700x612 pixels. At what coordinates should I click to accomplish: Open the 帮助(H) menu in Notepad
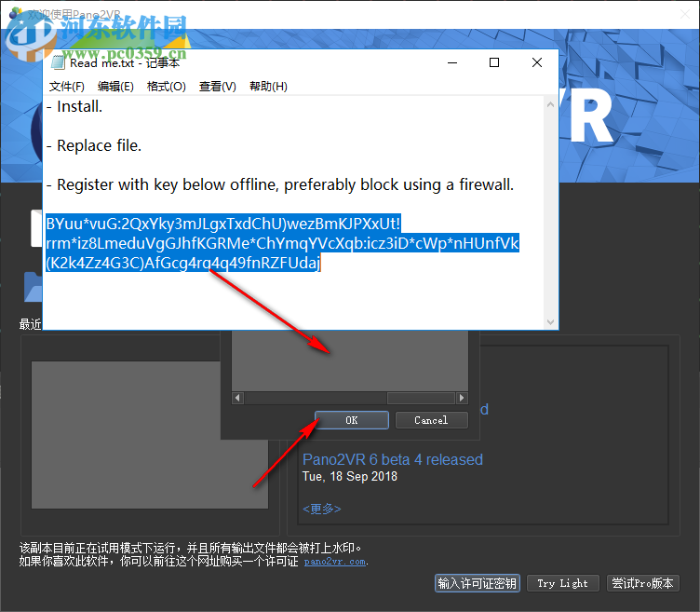click(268, 87)
